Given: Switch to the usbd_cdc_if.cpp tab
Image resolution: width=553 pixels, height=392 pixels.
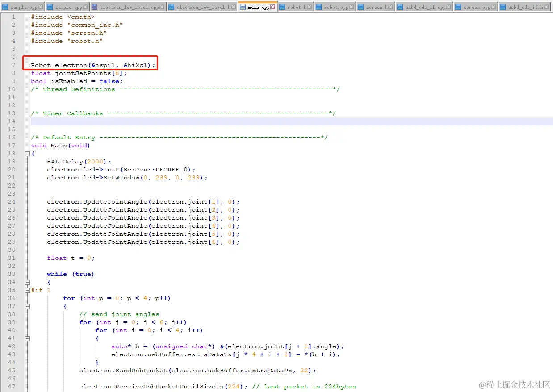Looking at the screenshot, I should [424, 7].
